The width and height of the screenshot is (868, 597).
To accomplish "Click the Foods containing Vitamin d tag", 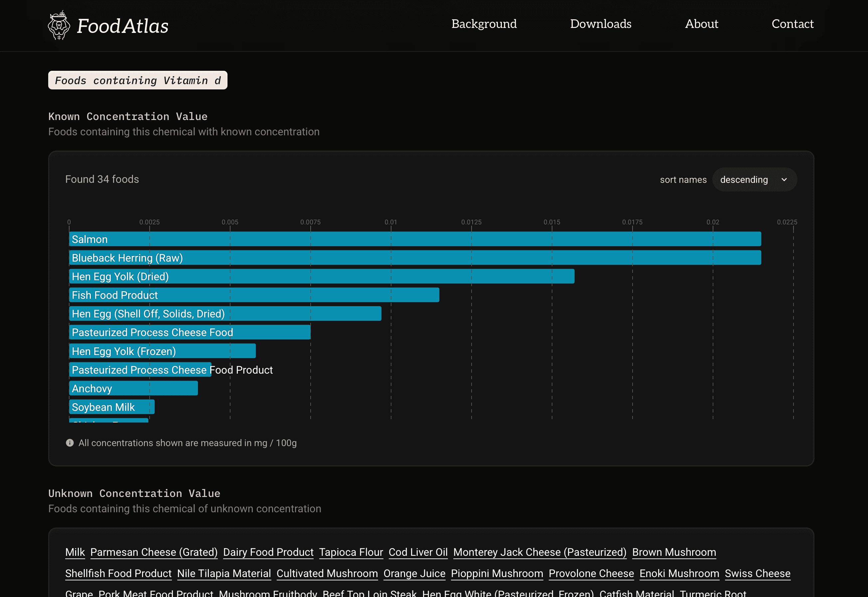I will [138, 80].
